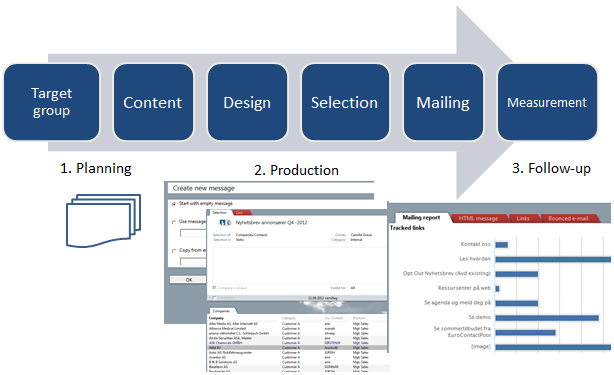The height and width of the screenshot is (375, 614).
Task: Click the input field under Use message
Action: click(193, 233)
